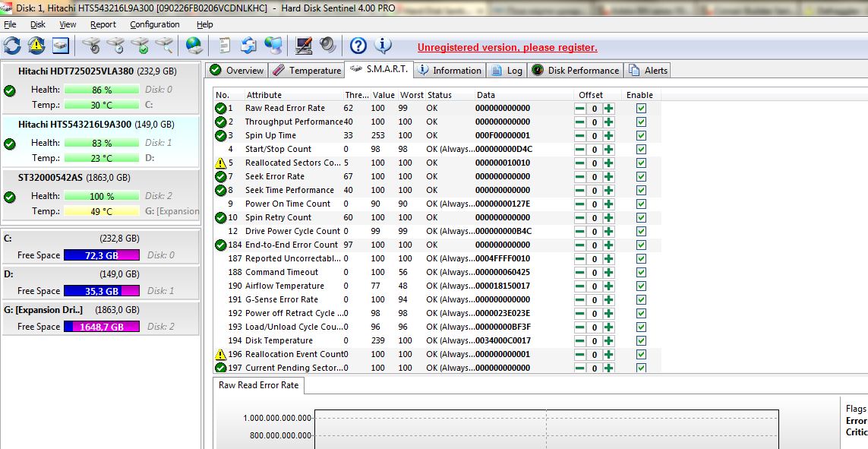This screenshot has height=449, width=868.
Task: Click the disk icon with magnifying glass
Action: pos(164,46)
